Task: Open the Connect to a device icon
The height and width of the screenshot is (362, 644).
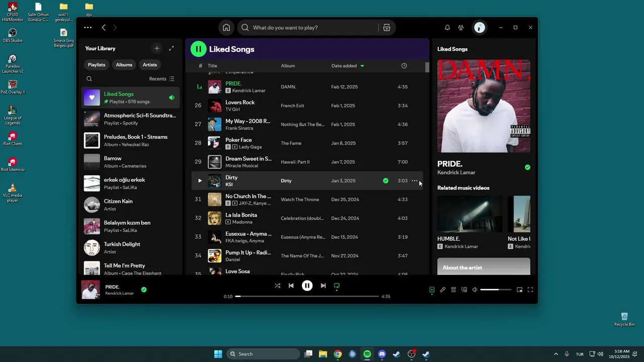Action: [464, 290]
